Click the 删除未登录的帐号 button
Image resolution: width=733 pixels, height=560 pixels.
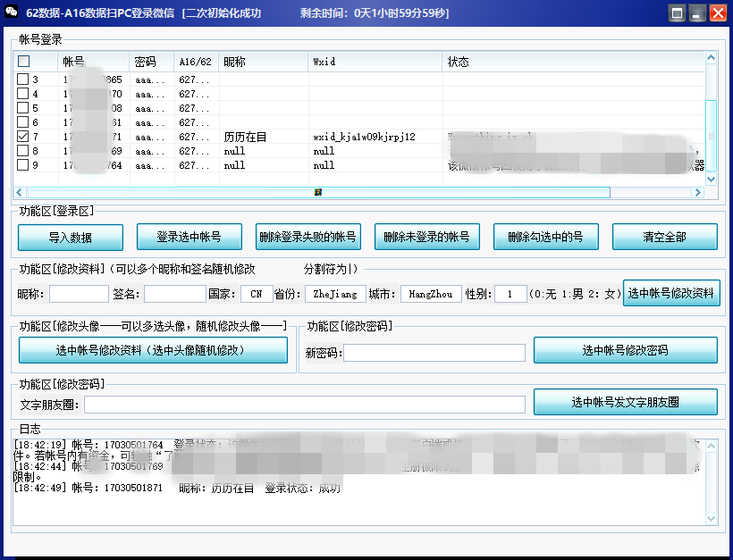426,237
